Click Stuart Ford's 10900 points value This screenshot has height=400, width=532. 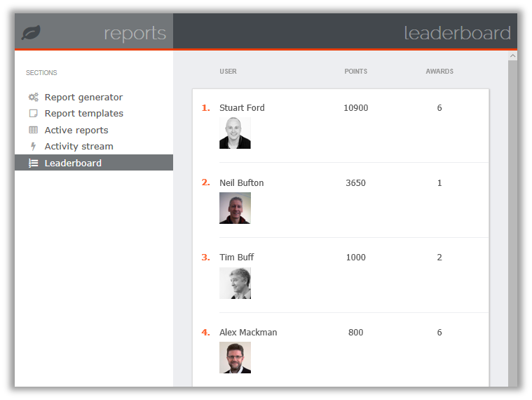click(x=355, y=107)
